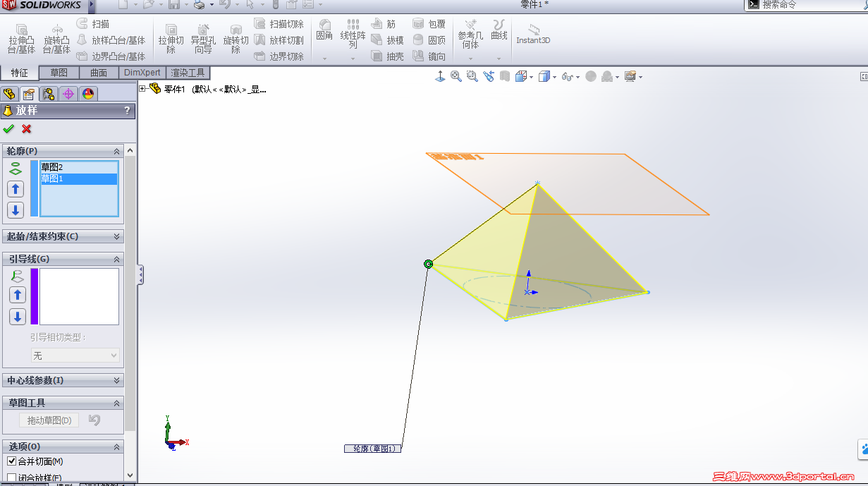Click the Zoom to Area icon
Viewport: 868px width, 486px height.
(471, 76)
